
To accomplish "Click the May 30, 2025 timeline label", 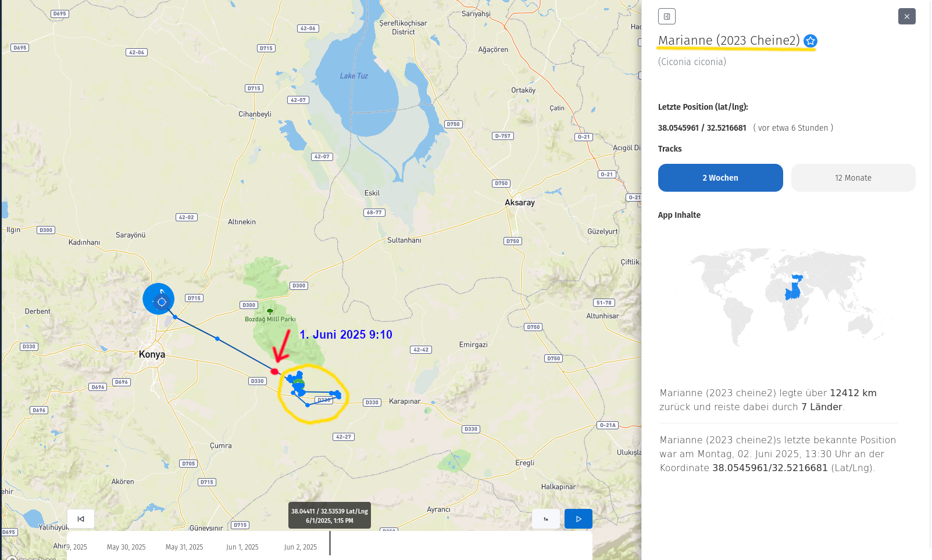I will point(126,547).
